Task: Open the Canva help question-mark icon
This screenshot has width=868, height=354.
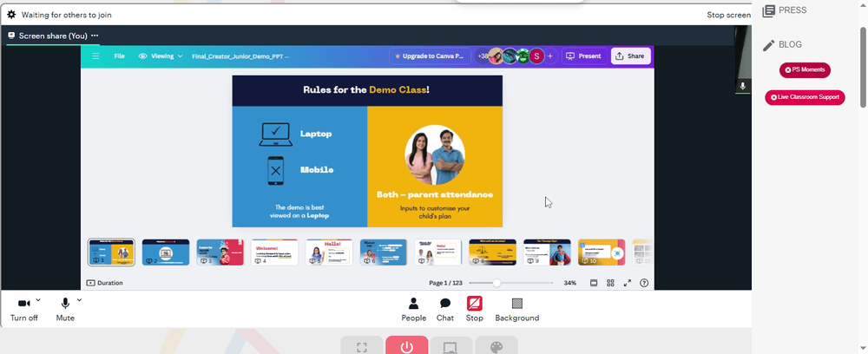Action: pos(644,283)
